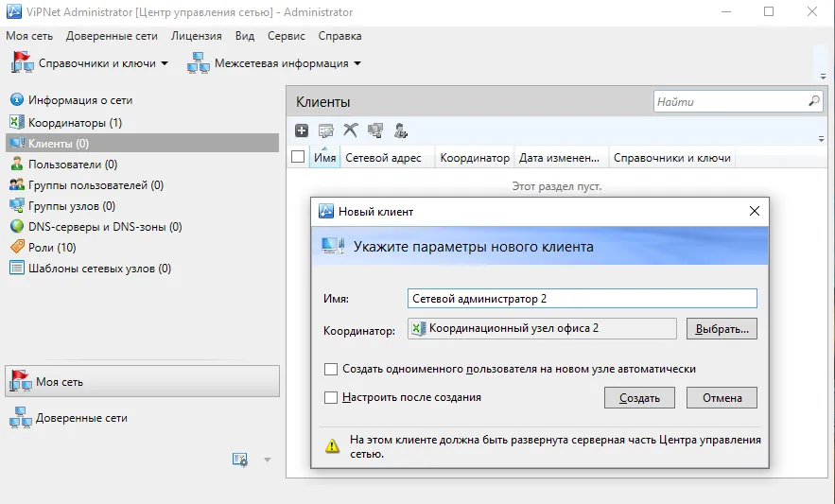Image resolution: width=835 pixels, height=504 pixels.
Task: Click the Пользователи person icon
Action: click(x=17, y=165)
